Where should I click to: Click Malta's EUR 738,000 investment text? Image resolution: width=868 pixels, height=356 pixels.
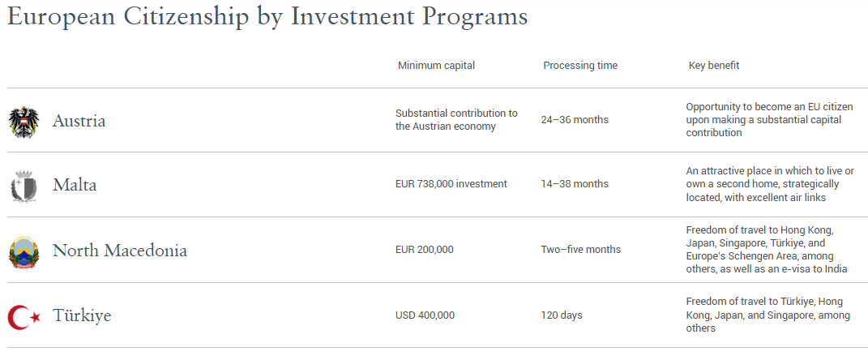pos(451,184)
